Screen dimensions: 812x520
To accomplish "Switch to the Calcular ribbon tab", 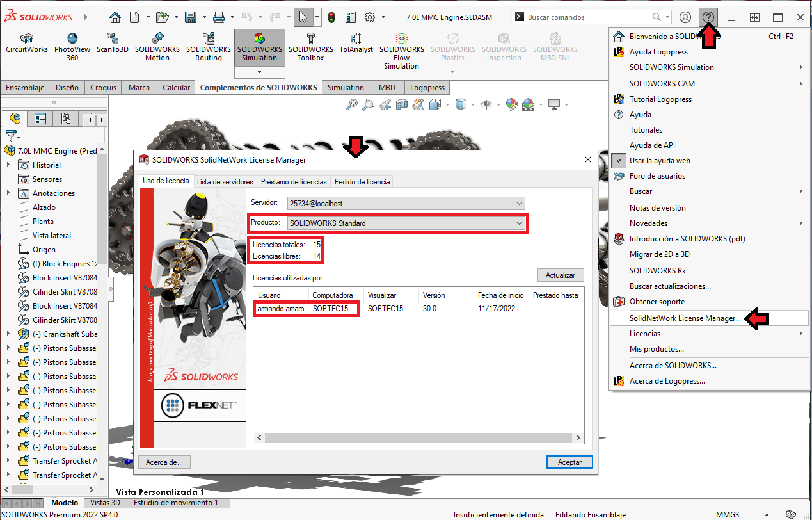I will (177, 88).
